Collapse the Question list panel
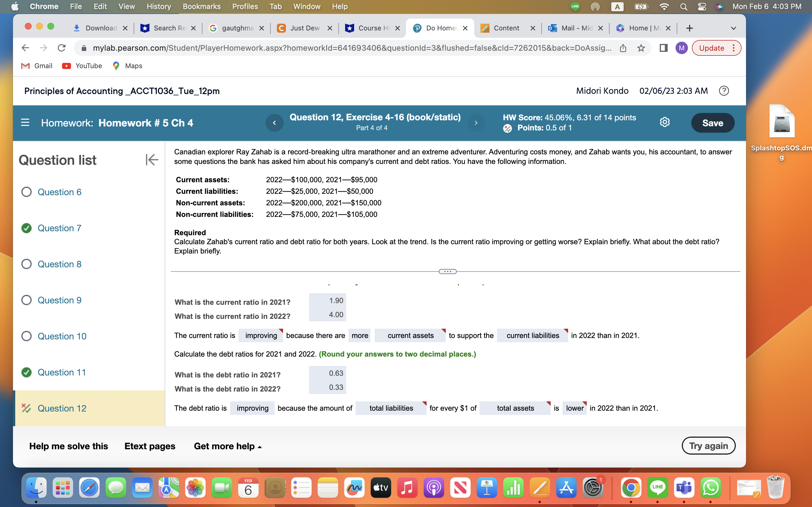The width and height of the screenshot is (812, 507). point(152,160)
